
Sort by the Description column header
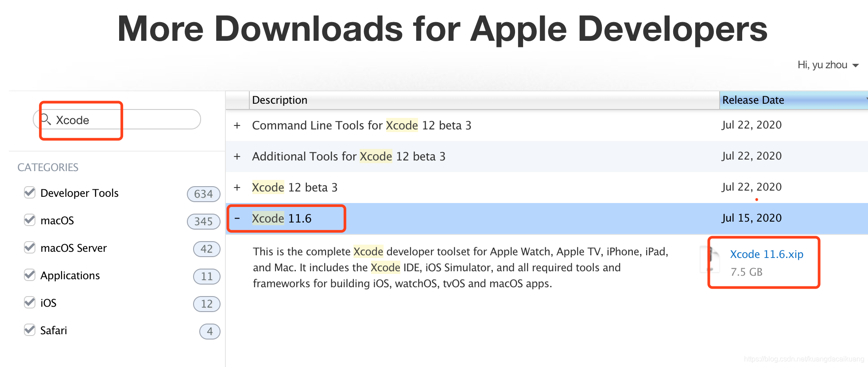pyautogui.click(x=484, y=100)
